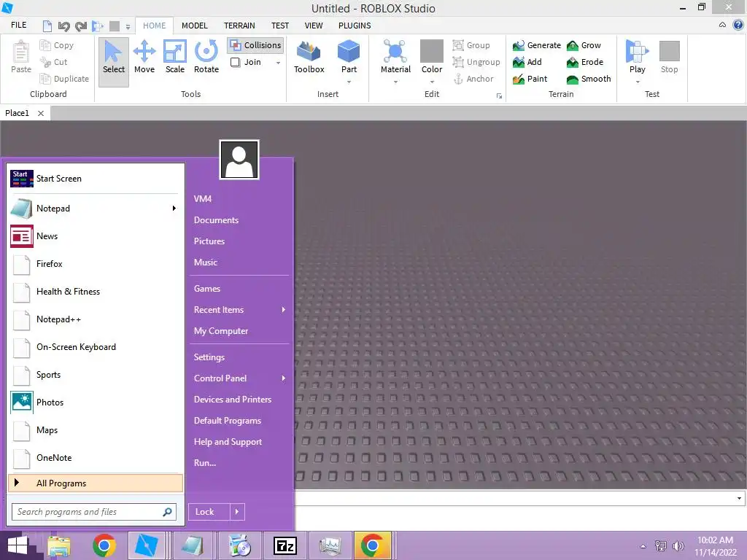This screenshot has height=560, width=747.
Task: Open the Part dropdown arrow
Action: pos(349,82)
